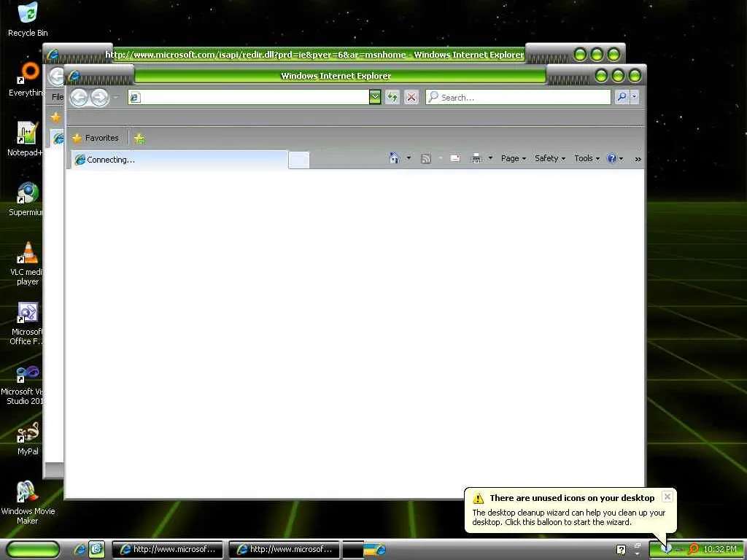Expand the Print options dropdown arrow
This screenshot has width=747, height=560.
[490, 158]
